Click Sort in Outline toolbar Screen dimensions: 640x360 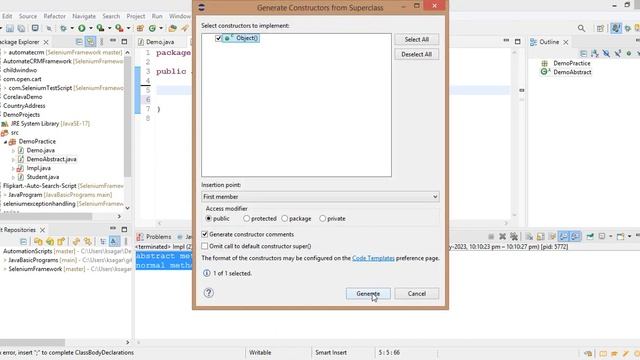coord(595,53)
